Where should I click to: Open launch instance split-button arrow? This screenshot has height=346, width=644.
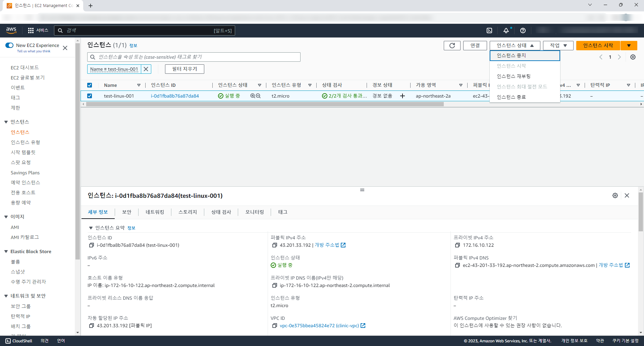pyautogui.click(x=629, y=46)
